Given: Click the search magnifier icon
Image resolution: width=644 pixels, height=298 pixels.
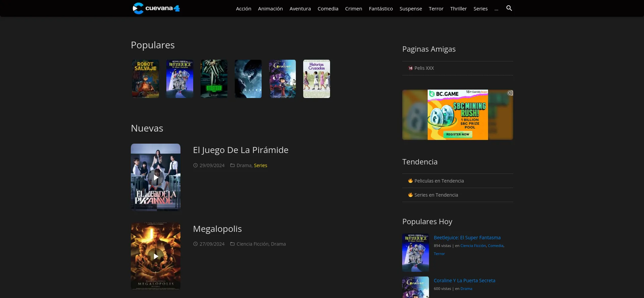Looking at the screenshot, I should (x=509, y=8).
